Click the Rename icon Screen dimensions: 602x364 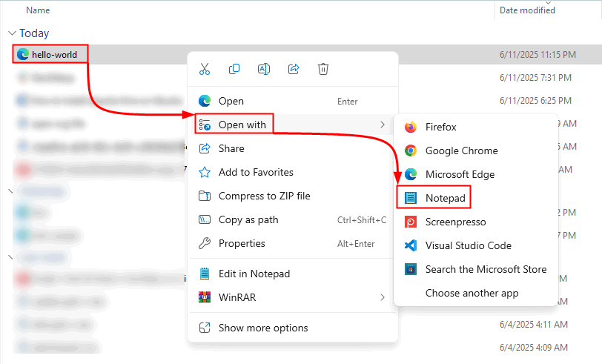tap(263, 69)
